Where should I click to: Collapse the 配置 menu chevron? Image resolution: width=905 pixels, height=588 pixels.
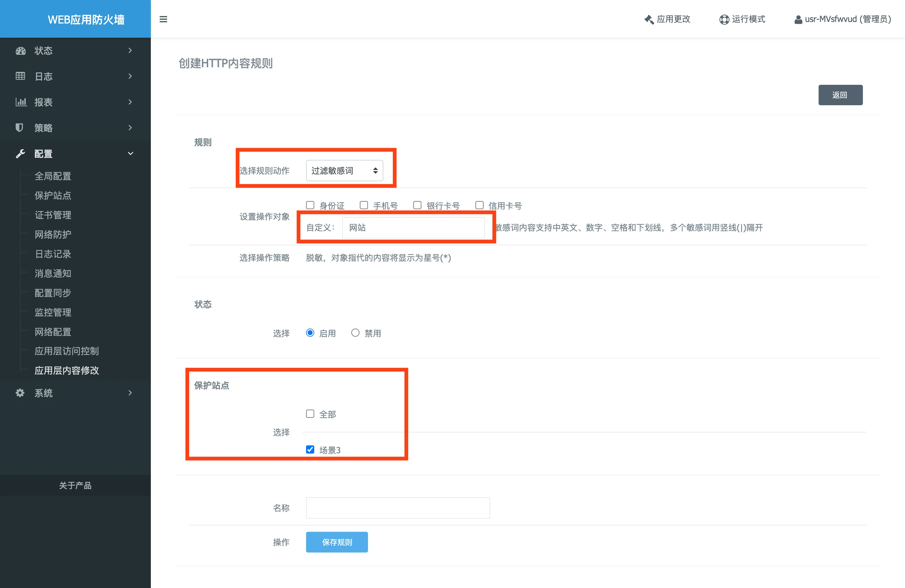click(x=130, y=154)
